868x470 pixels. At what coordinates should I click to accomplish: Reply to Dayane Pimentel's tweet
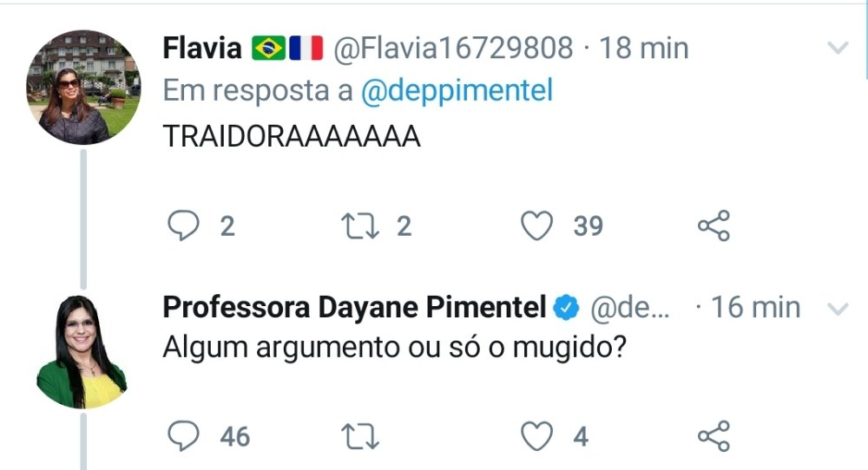click(182, 436)
